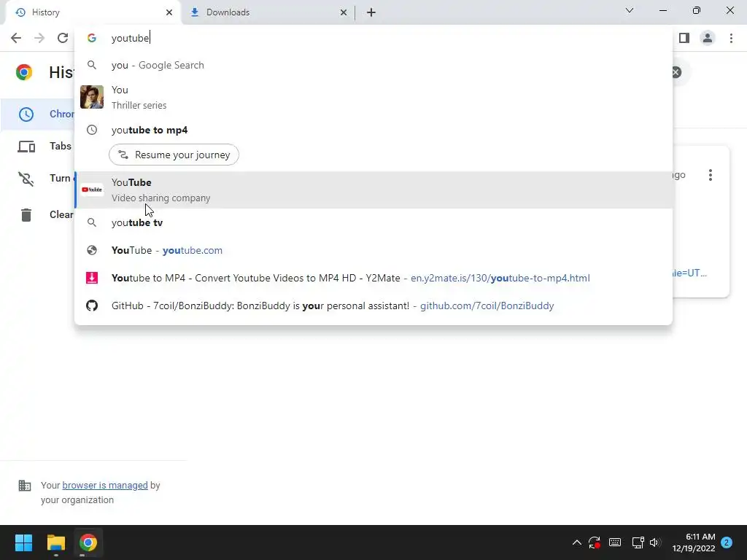Click the You series thumbnail
Viewport: 747px width, 560px height.
pyautogui.click(x=92, y=97)
